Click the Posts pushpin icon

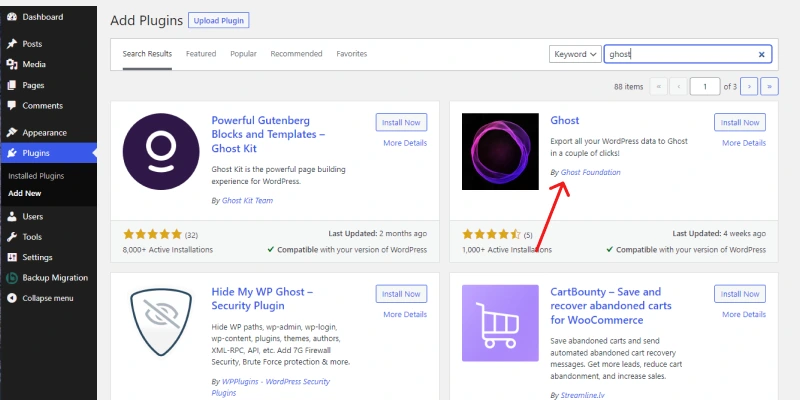[x=12, y=44]
